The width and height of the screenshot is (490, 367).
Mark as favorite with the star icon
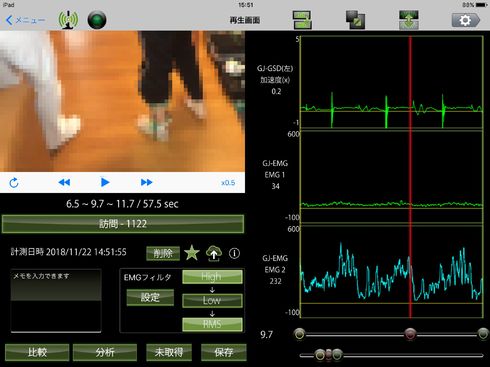click(192, 253)
